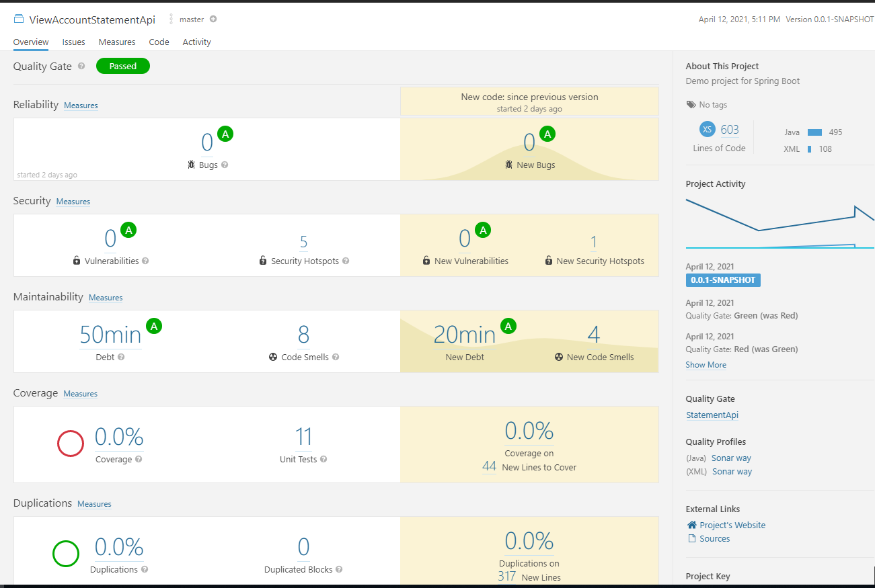Click the help icon next to Coverage

tap(139, 459)
